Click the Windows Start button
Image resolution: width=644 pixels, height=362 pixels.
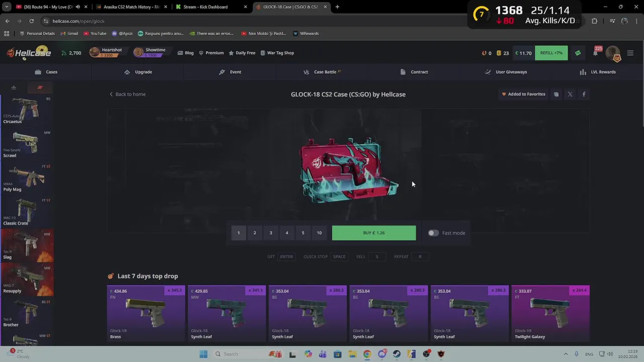203,354
